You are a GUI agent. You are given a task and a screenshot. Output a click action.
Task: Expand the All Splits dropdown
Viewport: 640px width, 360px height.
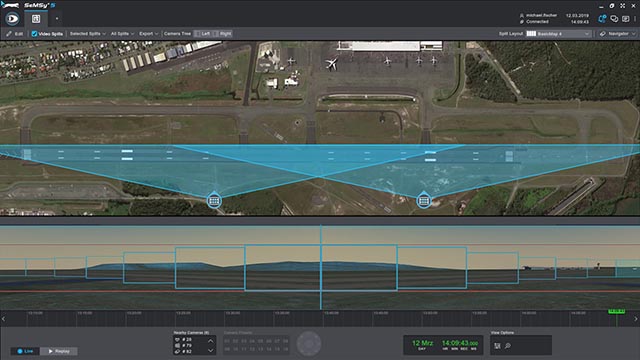tap(122, 33)
